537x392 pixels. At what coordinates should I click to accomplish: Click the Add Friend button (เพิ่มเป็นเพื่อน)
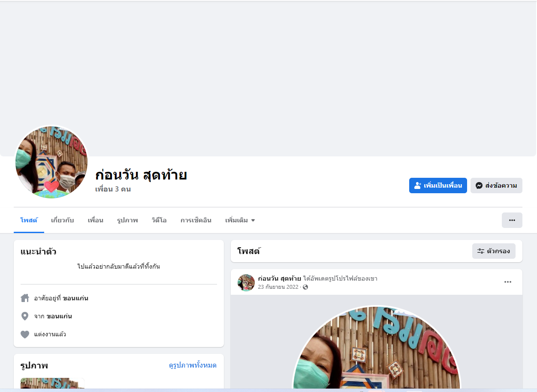tap(438, 186)
